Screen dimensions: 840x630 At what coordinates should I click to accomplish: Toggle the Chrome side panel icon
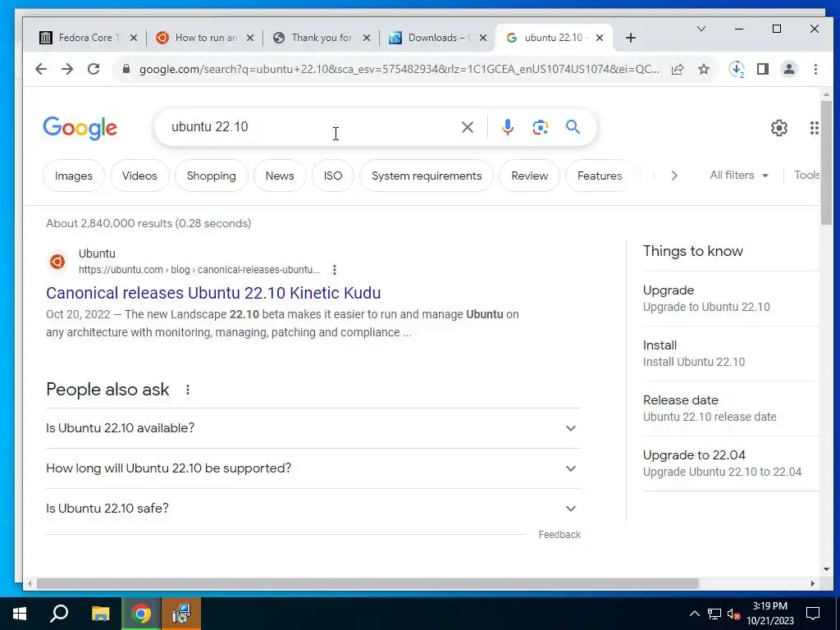[763, 69]
